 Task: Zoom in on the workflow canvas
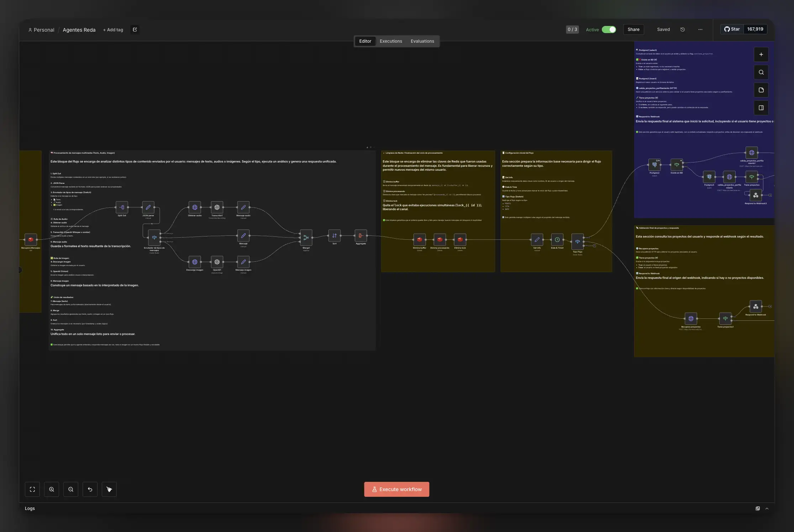click(x=52, y=489)
